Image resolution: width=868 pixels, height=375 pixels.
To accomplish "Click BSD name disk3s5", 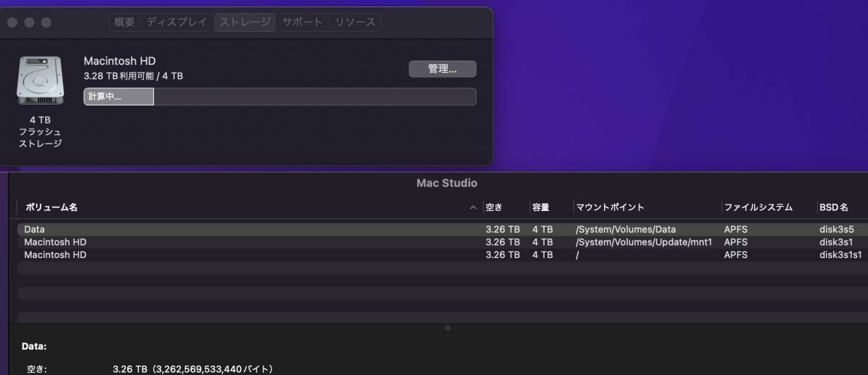I will [836, 229].
